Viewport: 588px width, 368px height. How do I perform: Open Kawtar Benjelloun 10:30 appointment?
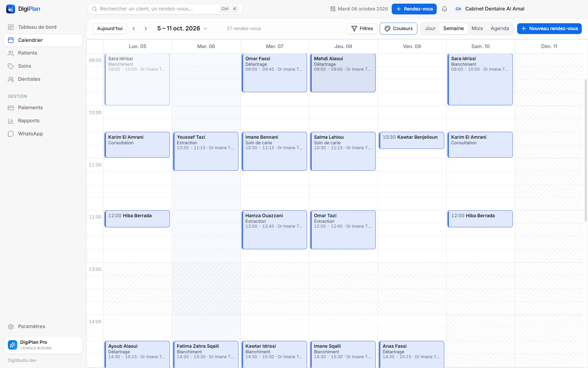click(x=412, y=140)
